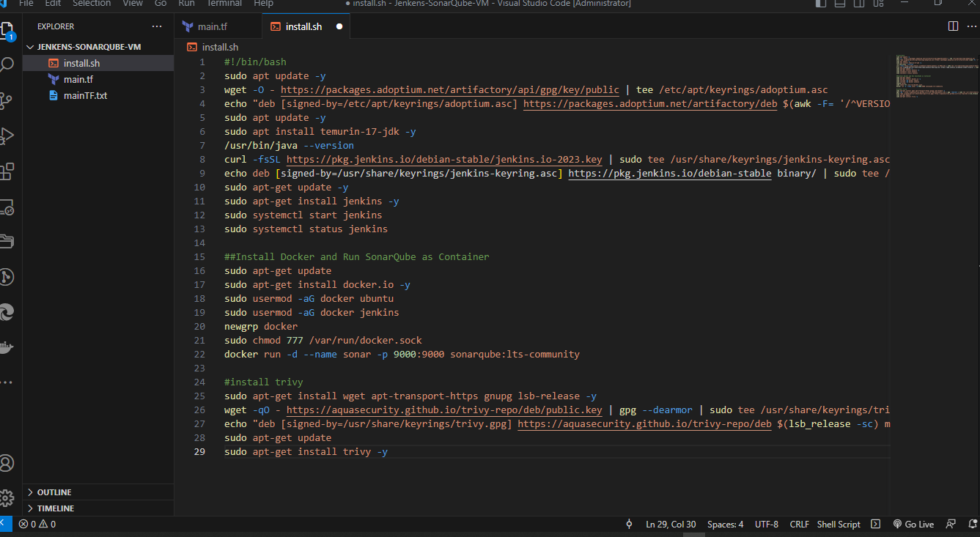This screenshot has width=980, height=537.
Task: Change the Shell Script language mode
Action: pos(839,524)
